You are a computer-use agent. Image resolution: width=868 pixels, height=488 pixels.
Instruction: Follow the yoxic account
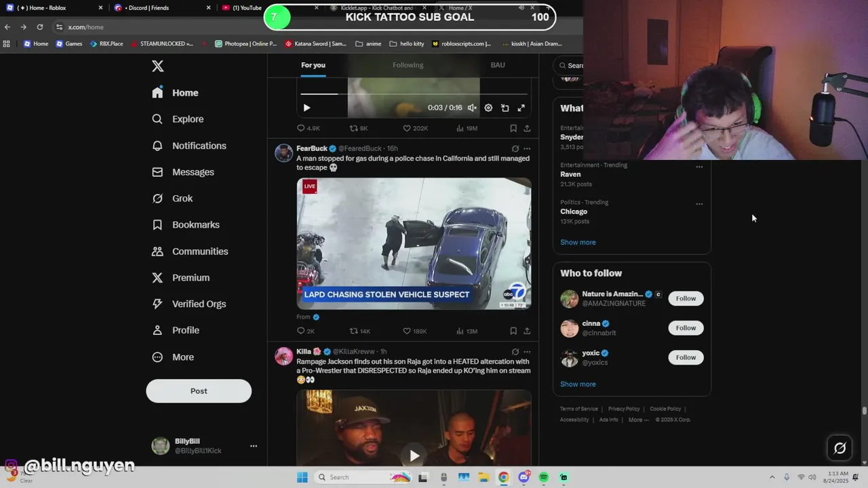click(x=686, y=357)
